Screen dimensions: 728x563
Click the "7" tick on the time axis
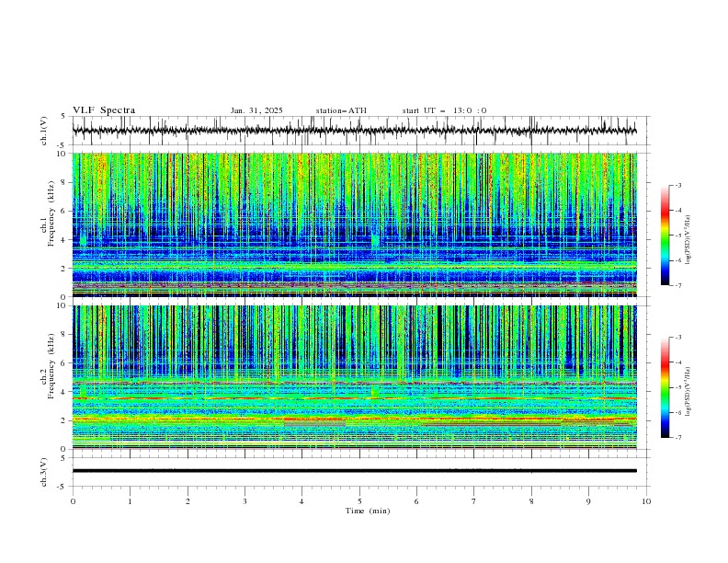[474, 501]
